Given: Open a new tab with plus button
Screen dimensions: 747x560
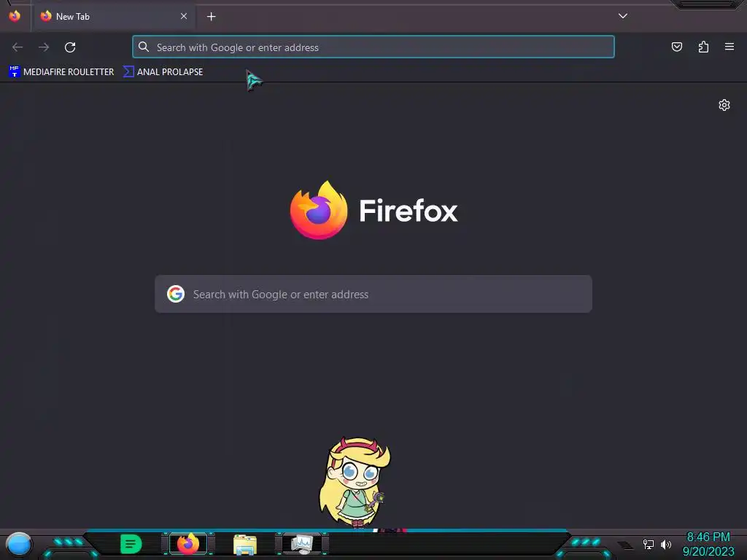Looking at the screenshot, I should click(211, 17).
